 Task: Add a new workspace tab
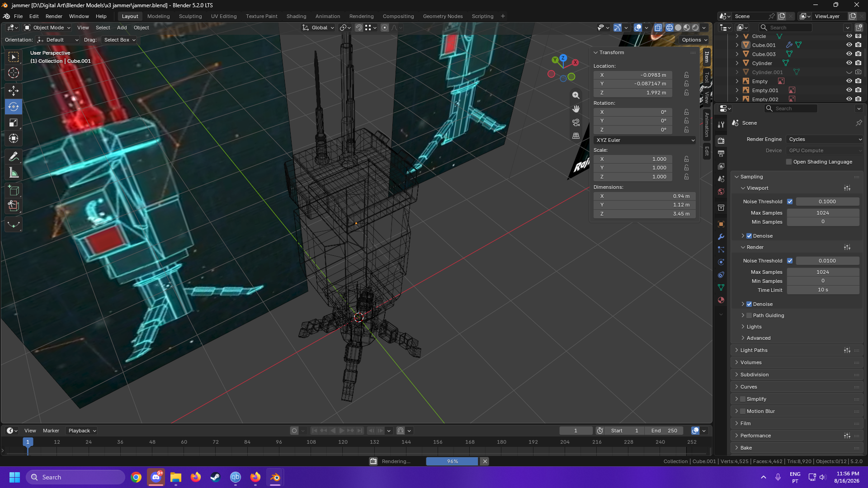[x=503, y=16]
